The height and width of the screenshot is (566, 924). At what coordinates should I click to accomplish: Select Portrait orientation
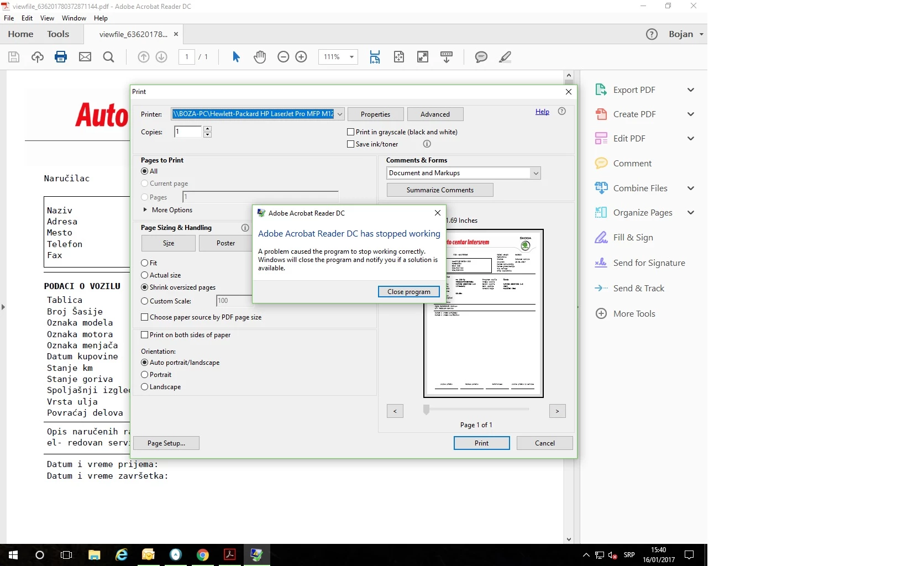[x=145, y=375]
